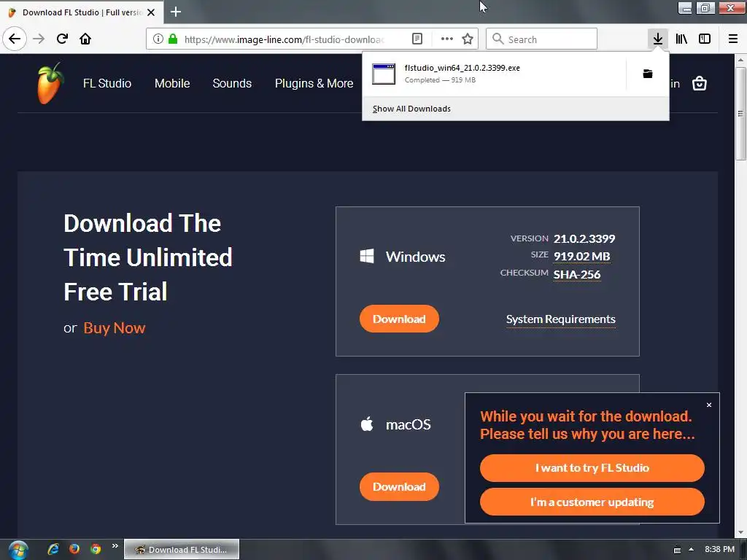This screenshot has width=747, height=560.
Task: Open the Firefox hamburger menu
Action: pos(733,39)
